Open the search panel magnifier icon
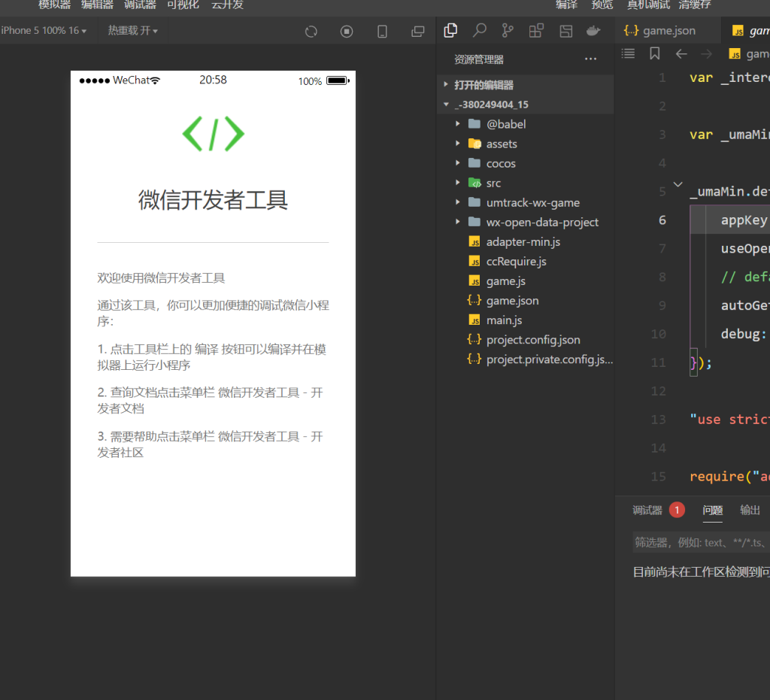The image size is (770, 700). (x=479, y=31)
